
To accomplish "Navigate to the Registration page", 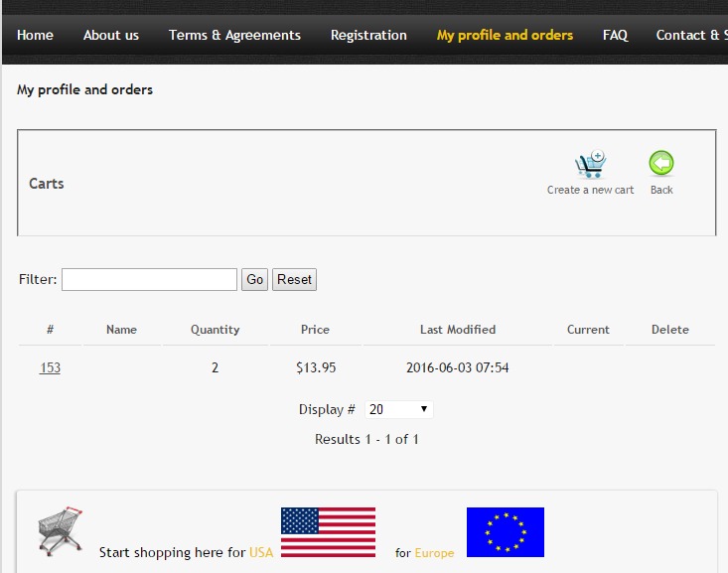I will point(368,36).
